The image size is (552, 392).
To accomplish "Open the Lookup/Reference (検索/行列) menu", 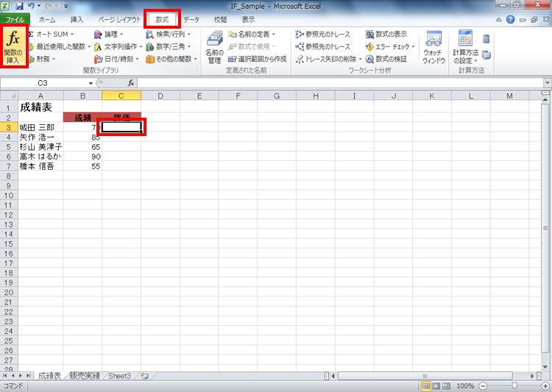I will 169,34.
